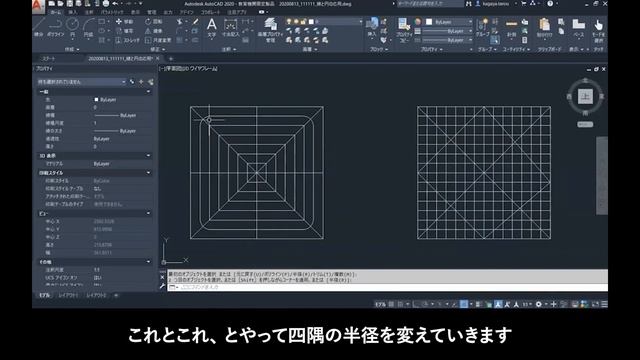The image size is (640, 360).
Task: Switch to the Model (モデル) layout tab
Action: click(x=44, y=295)
